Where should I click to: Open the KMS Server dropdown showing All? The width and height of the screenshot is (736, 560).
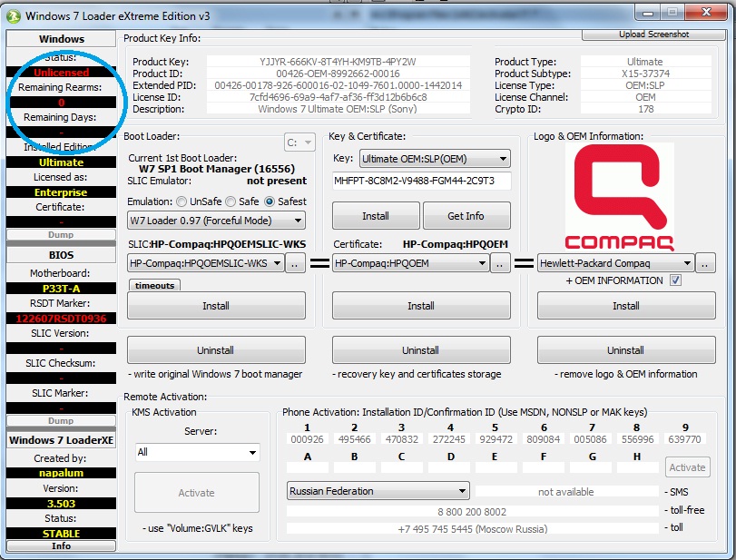(x=197, y=452)
